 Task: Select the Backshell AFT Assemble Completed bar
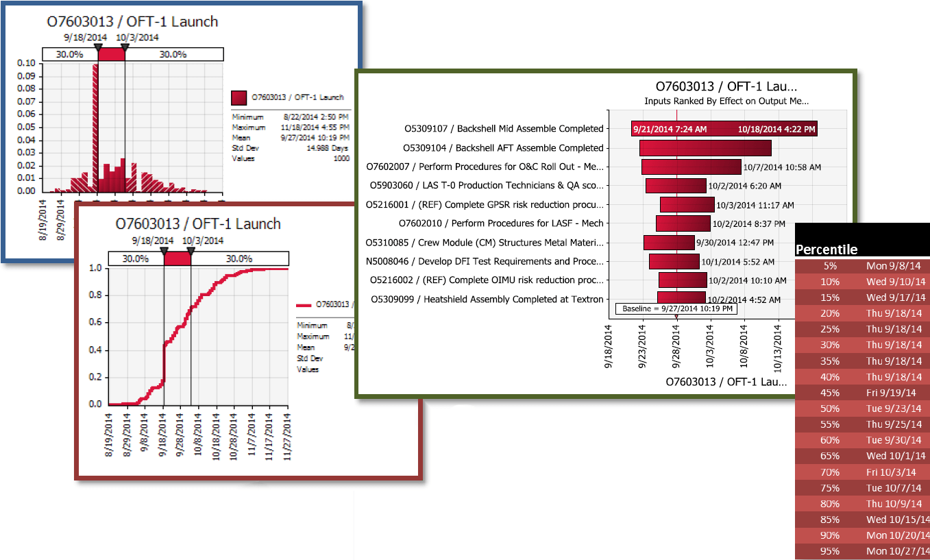click(705, 148)
